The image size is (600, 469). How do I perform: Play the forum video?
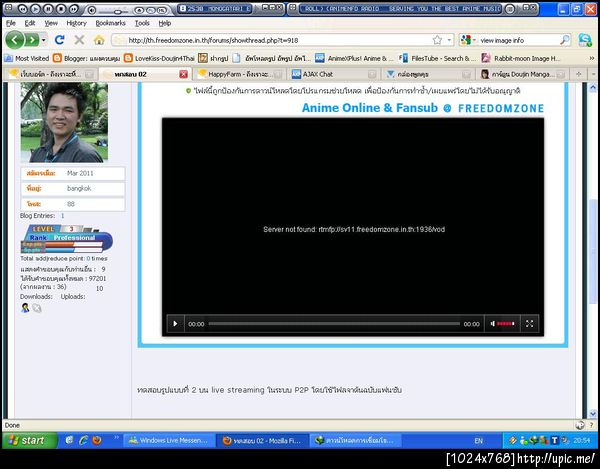(x=175, y=324)
